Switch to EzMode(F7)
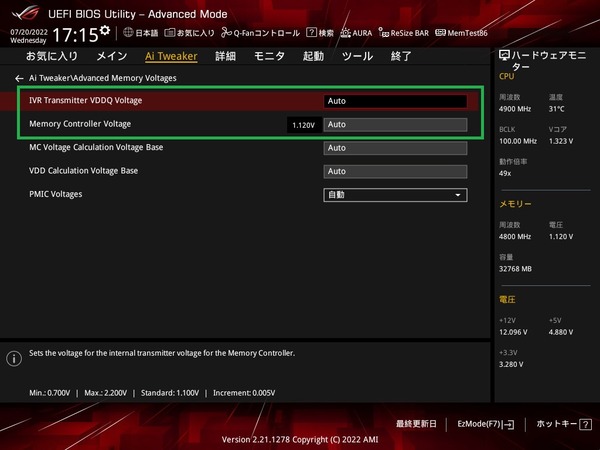The image size is (600, 450). coord(485,424)
